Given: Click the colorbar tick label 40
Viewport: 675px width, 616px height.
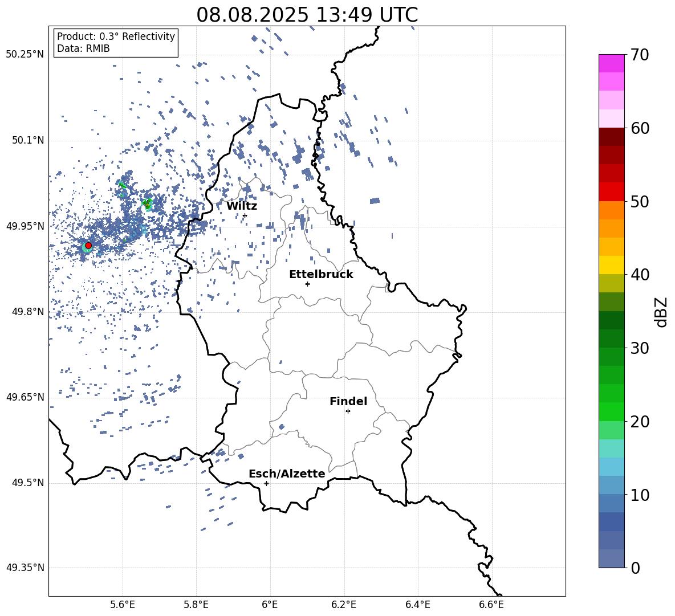Looking at the screenshot, I should click(x=640, y=275).
